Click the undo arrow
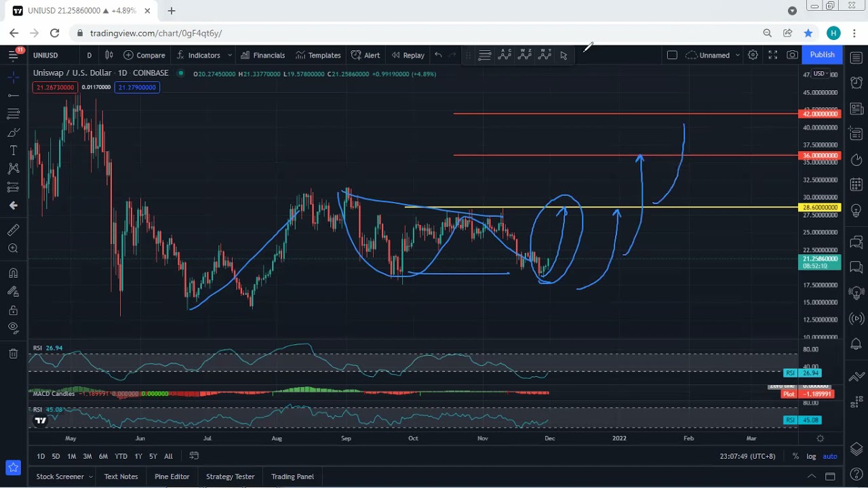The height and width of the screenshot is (488, 868). tap(438, 55)
